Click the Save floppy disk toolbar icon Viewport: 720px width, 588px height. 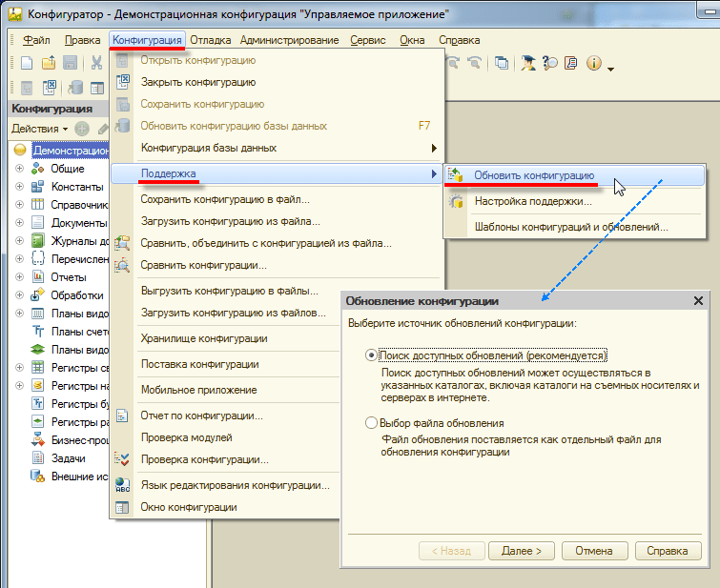[70, 63]
